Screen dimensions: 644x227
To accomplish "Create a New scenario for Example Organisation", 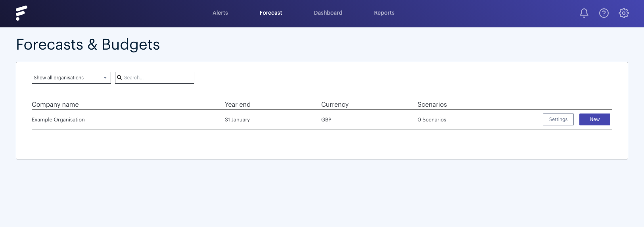I will click(x=594, y=119).
